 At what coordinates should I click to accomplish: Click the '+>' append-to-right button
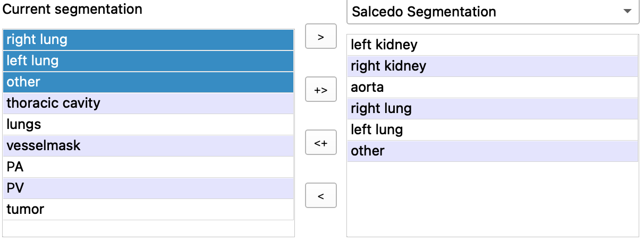pyautogui.click(x=320, y=90)
